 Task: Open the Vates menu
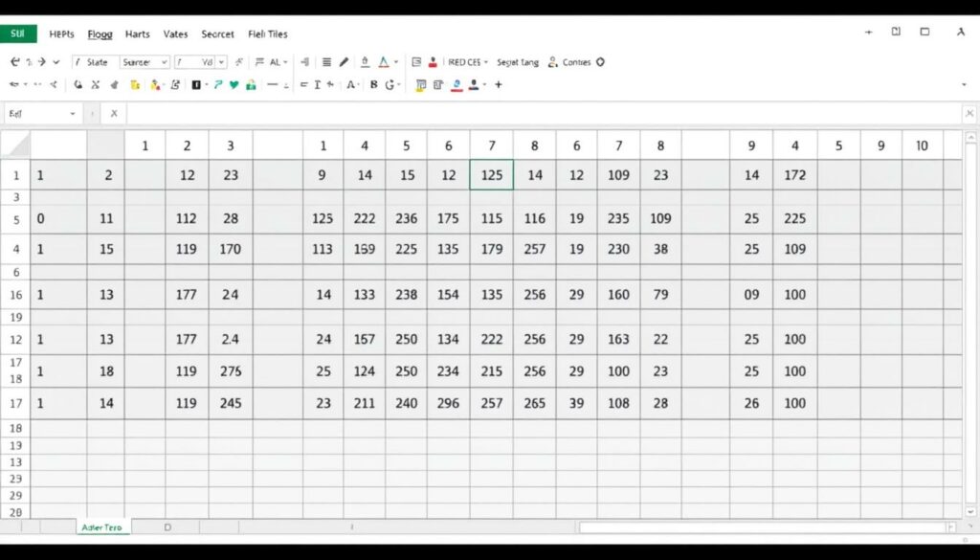(x=176, y=34)
